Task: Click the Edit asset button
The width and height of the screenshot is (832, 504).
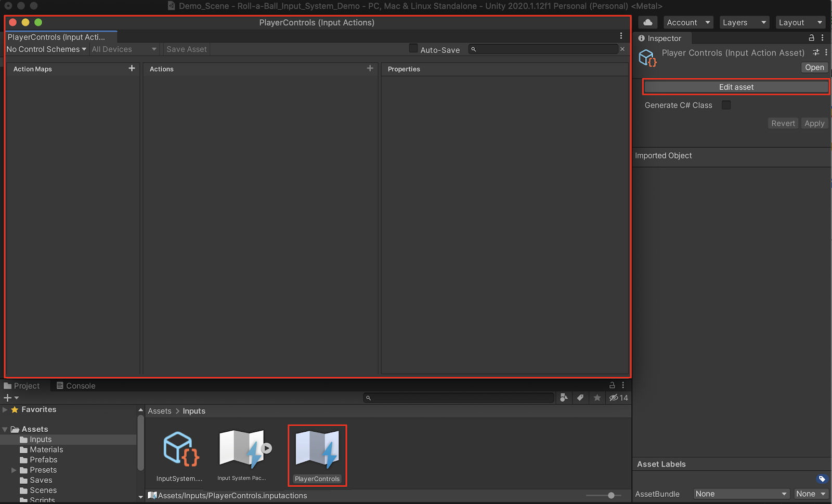Action: tap(736, 87)
